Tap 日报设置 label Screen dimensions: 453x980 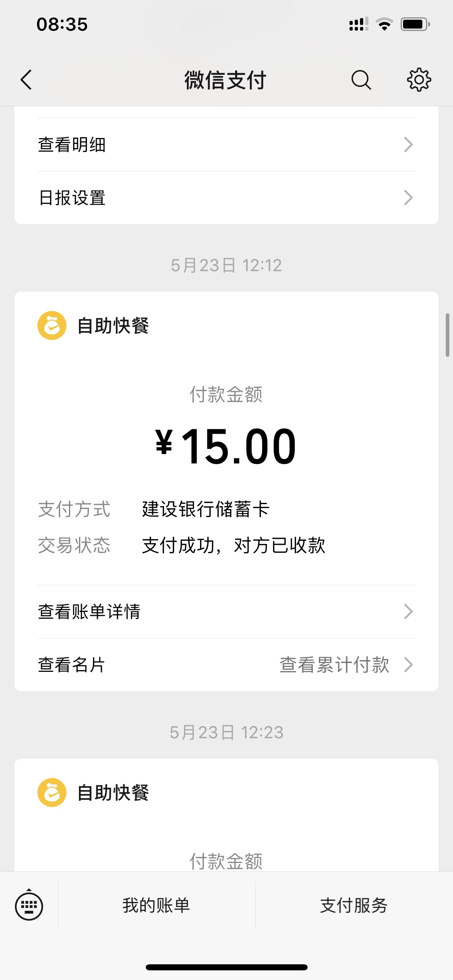pyautogui.click(x=72, y=198)
